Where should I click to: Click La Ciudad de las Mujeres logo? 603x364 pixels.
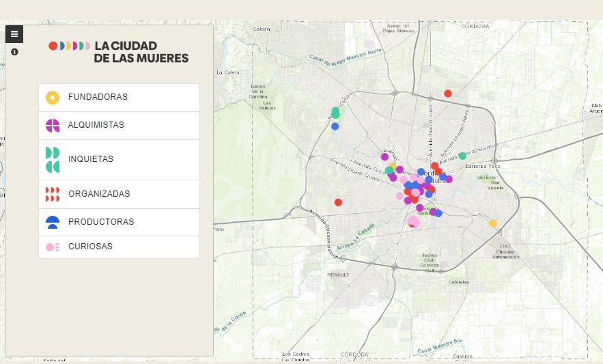coord(118,52)
